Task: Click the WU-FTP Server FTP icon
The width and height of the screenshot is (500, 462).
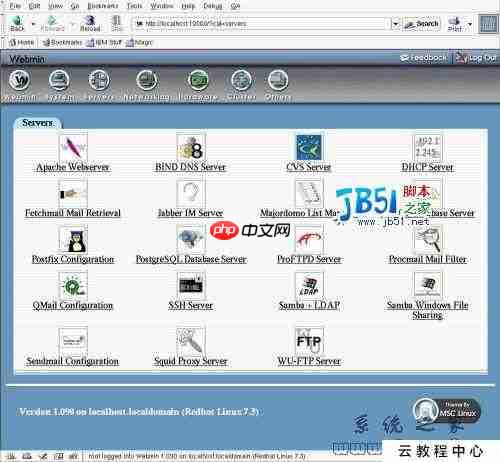Action: click(x=309, y=341)
